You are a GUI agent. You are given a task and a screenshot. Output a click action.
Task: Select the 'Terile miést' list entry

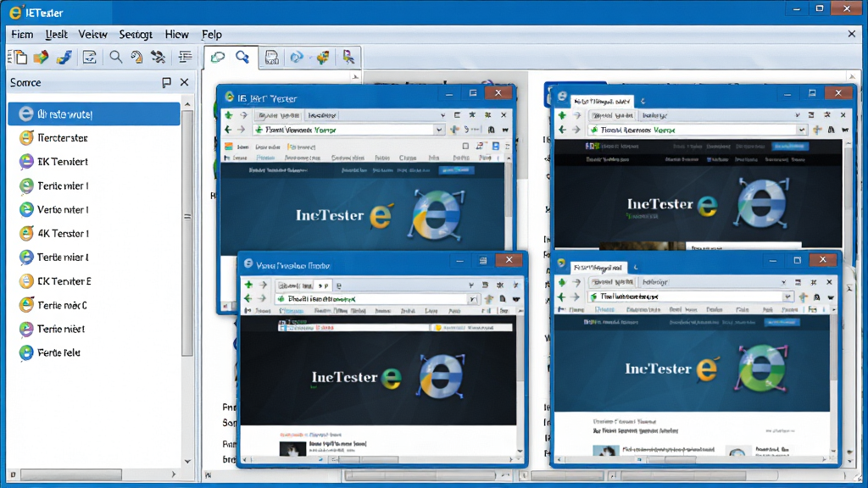[94, 329]
